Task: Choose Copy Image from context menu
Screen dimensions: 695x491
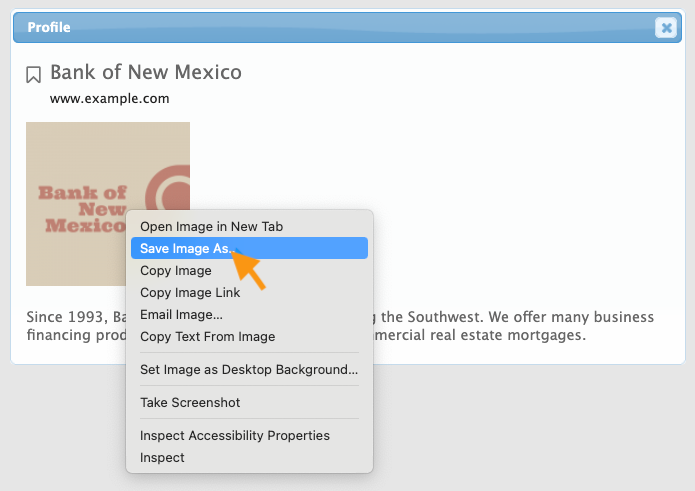Action: (249, 270)
